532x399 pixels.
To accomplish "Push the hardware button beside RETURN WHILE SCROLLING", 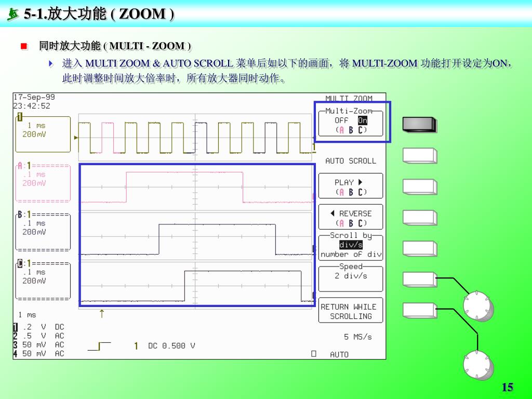I will click(x=420, y=311).
